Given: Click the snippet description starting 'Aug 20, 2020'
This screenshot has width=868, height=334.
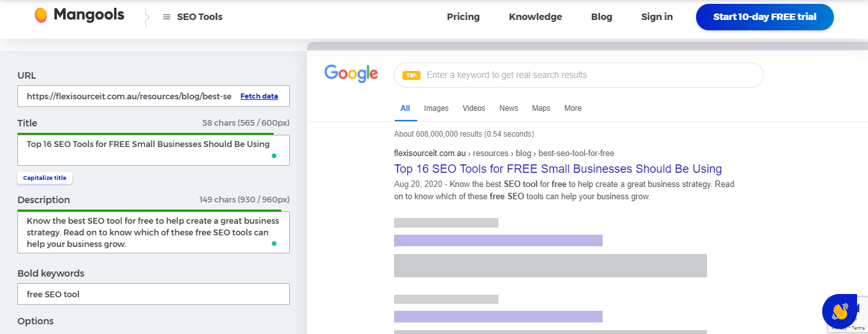Looking at the screenshot, I should 564,190.
